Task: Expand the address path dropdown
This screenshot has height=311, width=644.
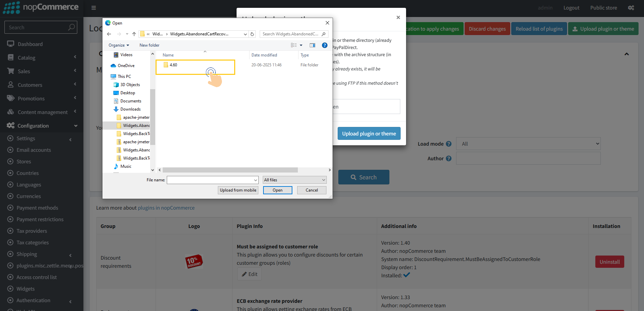Action: (245, 34)
